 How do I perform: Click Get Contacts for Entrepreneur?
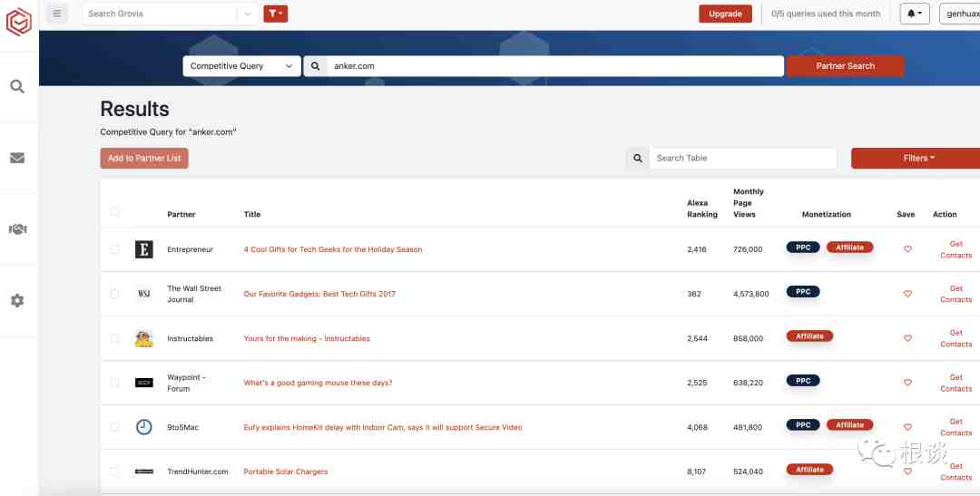(x=955, y=249)
